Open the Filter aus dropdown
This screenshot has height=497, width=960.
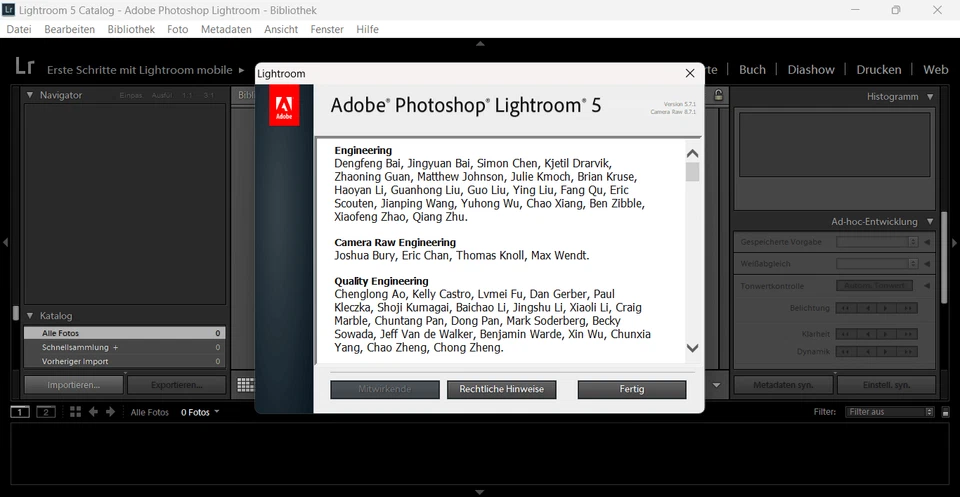click(x=890, y=412)
